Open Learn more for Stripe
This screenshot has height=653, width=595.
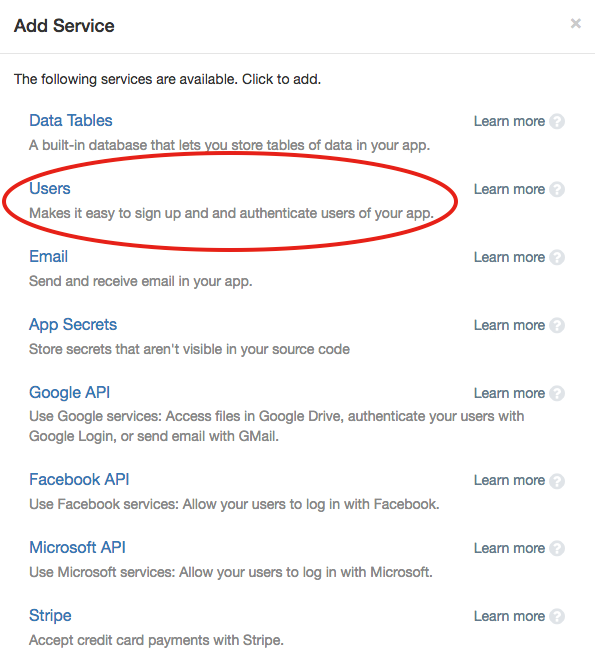(509, 616)
